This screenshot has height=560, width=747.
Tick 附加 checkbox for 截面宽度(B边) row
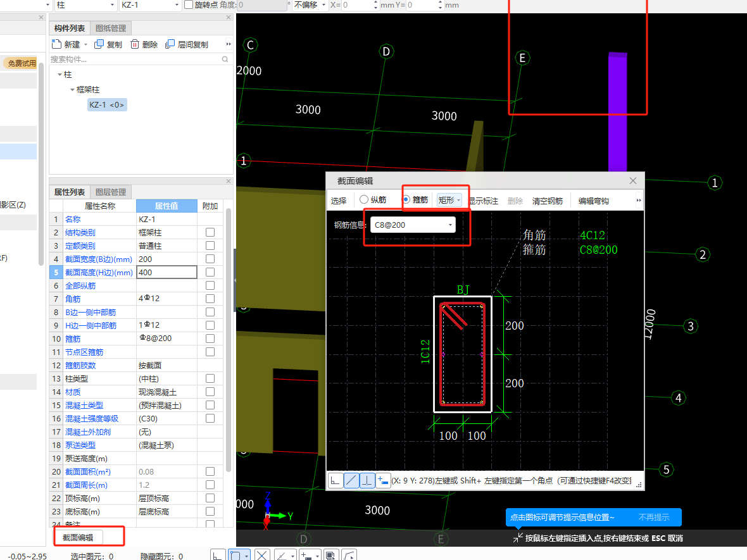click(210, 259)
